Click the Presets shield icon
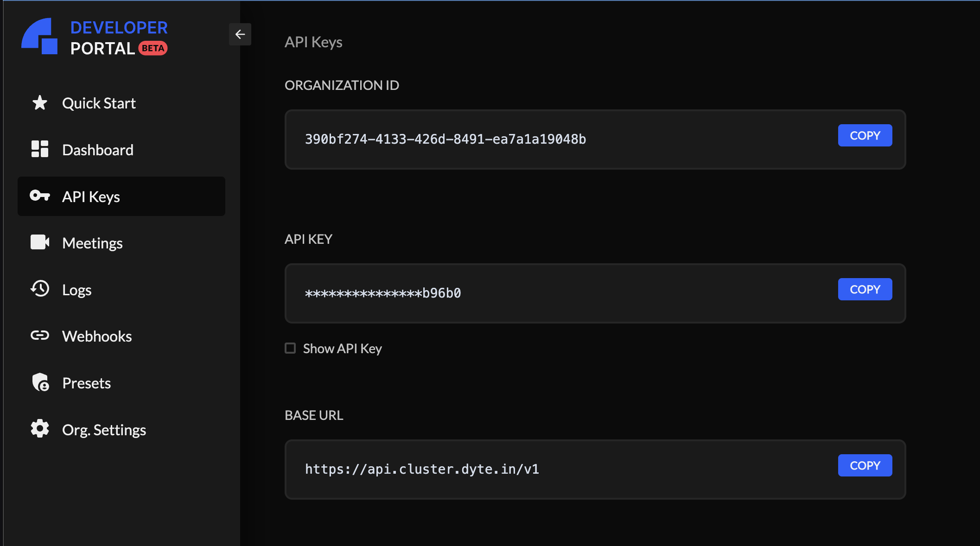Screen dimensions: 980x546 (x=40, y=382)
